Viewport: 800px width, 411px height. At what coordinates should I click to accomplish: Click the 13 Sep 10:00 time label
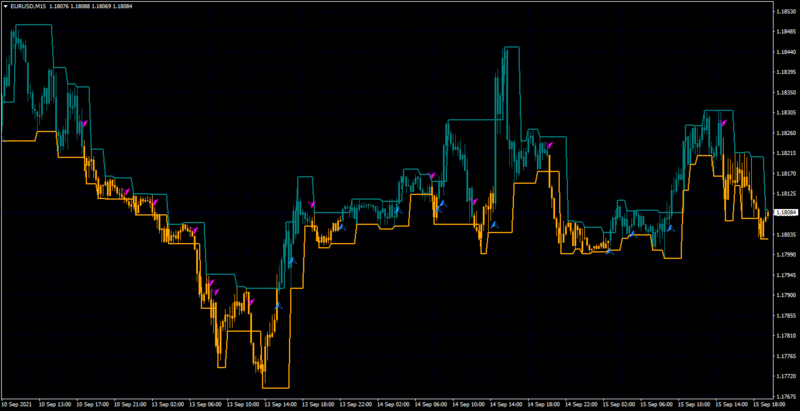244,404
